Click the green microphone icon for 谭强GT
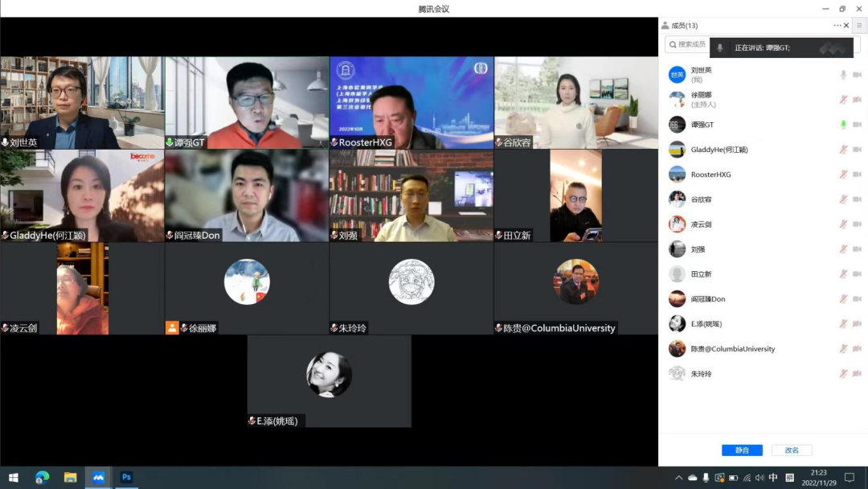The height and width of the screenshot is (489, 868). [843, 125]
